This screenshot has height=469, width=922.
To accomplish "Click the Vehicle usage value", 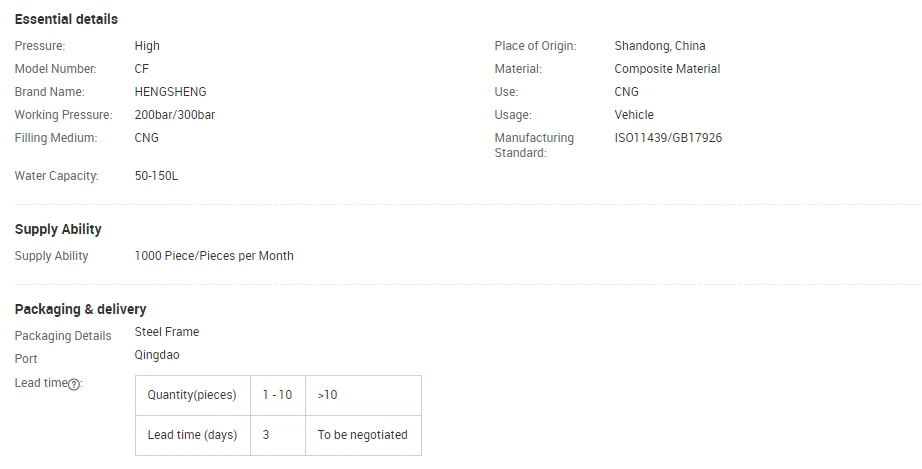I will [x=634, y=115].
